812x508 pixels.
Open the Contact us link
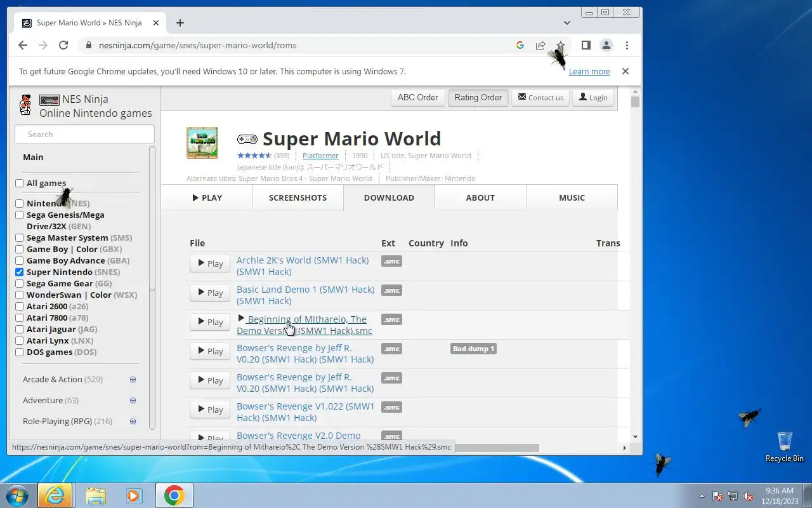coord(540,98)
